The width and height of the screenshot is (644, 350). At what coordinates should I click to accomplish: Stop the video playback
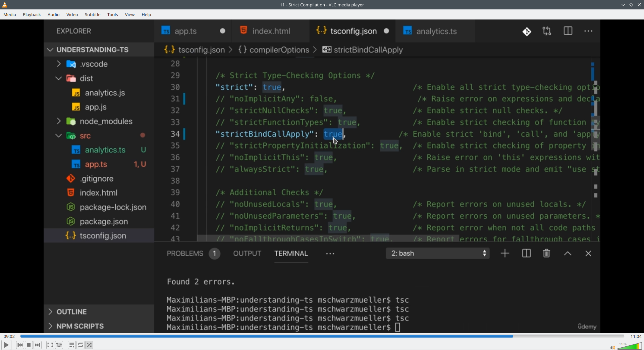click(29, 345)
